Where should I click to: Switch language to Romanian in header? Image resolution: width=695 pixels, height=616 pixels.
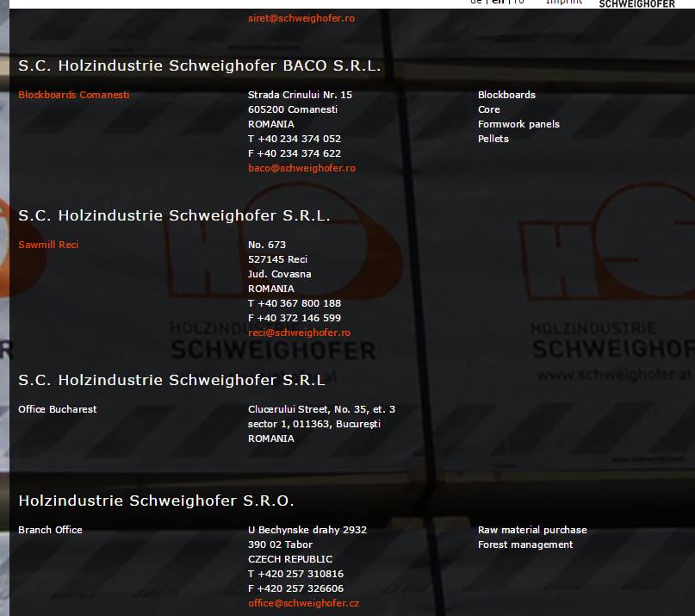pos(518,3)
